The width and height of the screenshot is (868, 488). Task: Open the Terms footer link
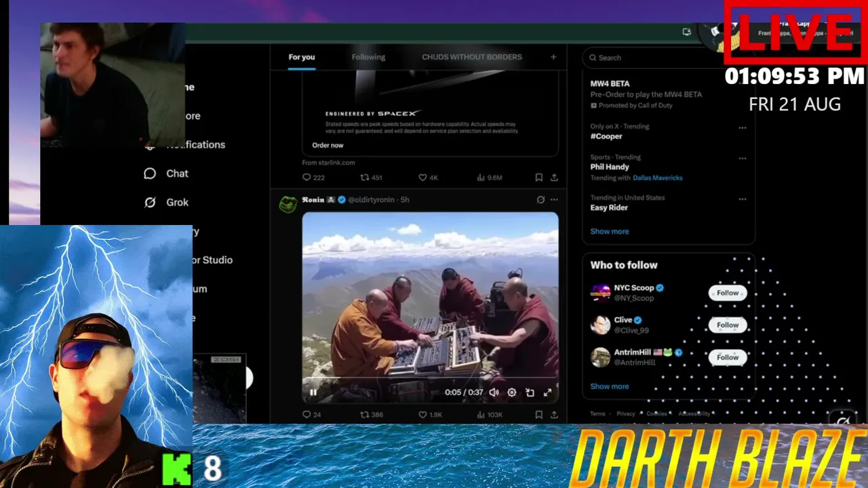pyautogui.click(x=597, y=413)
